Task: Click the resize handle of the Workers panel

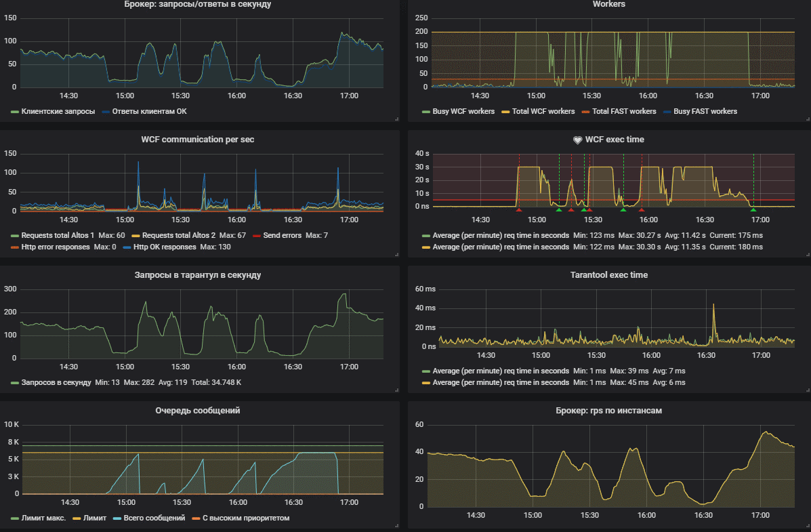Action: pyautogui.click(x=808, y=119)
